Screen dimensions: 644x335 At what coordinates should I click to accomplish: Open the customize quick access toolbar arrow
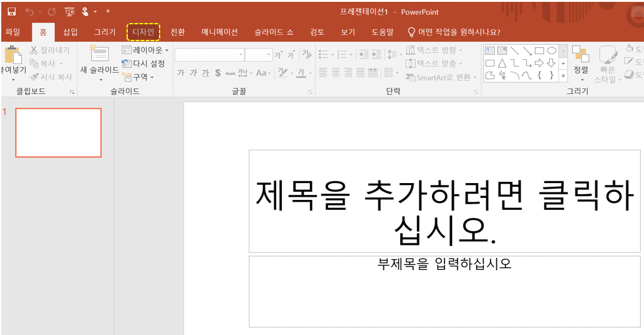pos(108,11)
